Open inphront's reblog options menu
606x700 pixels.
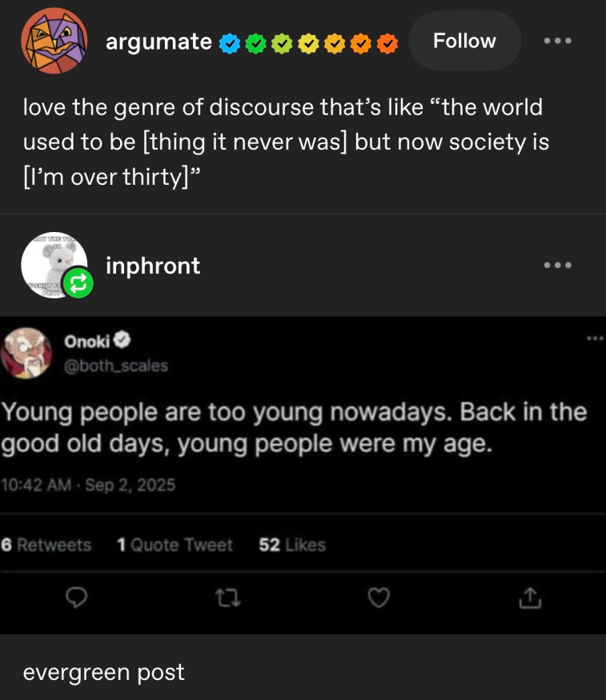pyautogui.click(x=558, y=265)
